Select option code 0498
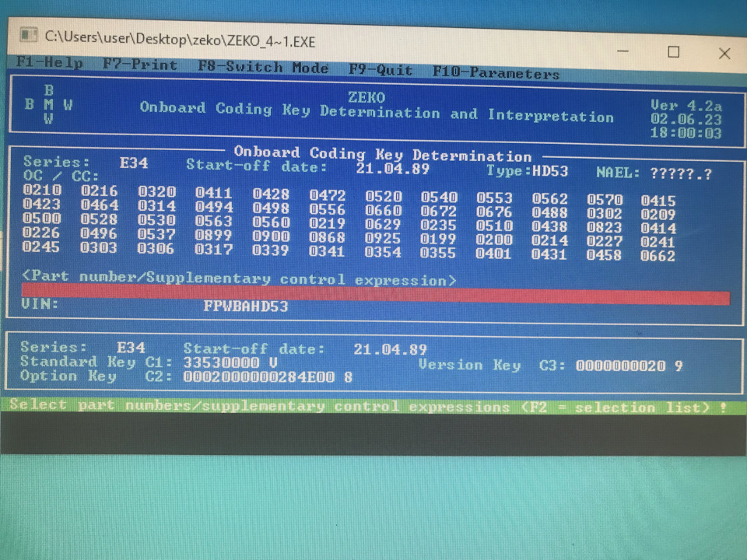747x560 pixels. coord(271,208)
